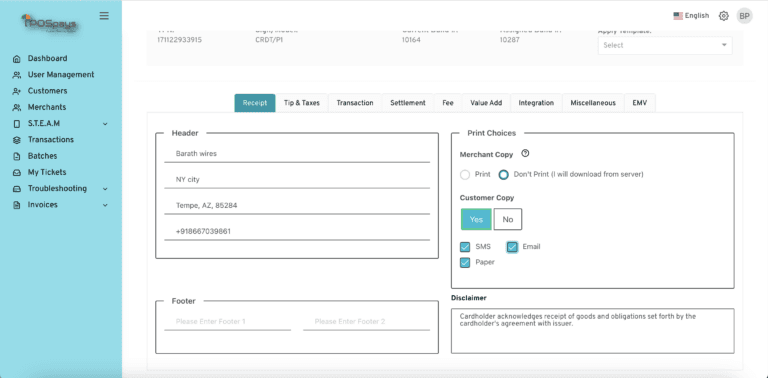Click the S.T.E.A.M device icon
Viewport: 768px width, 378px height.
click(x=17, y=124)
